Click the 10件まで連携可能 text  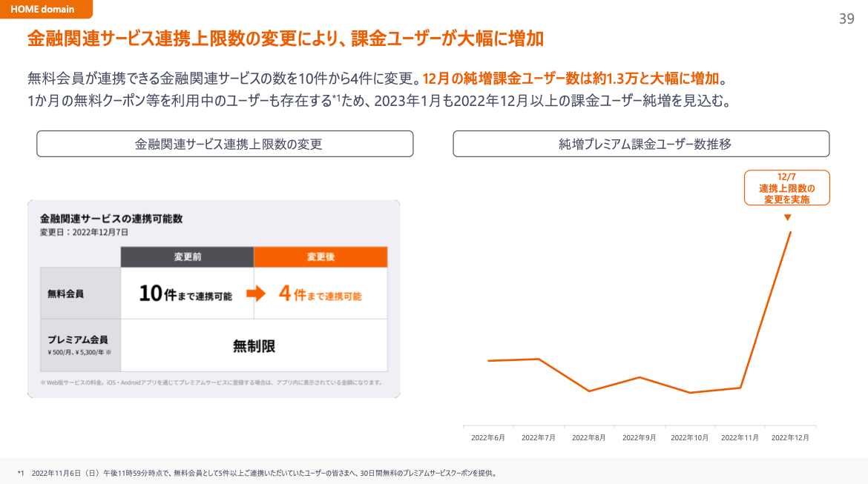(185, 294)
